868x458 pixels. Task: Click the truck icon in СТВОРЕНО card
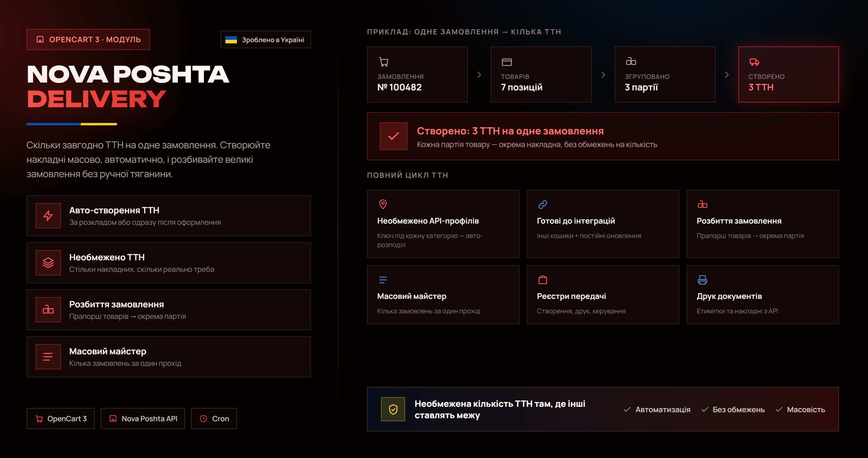(754, 62)
